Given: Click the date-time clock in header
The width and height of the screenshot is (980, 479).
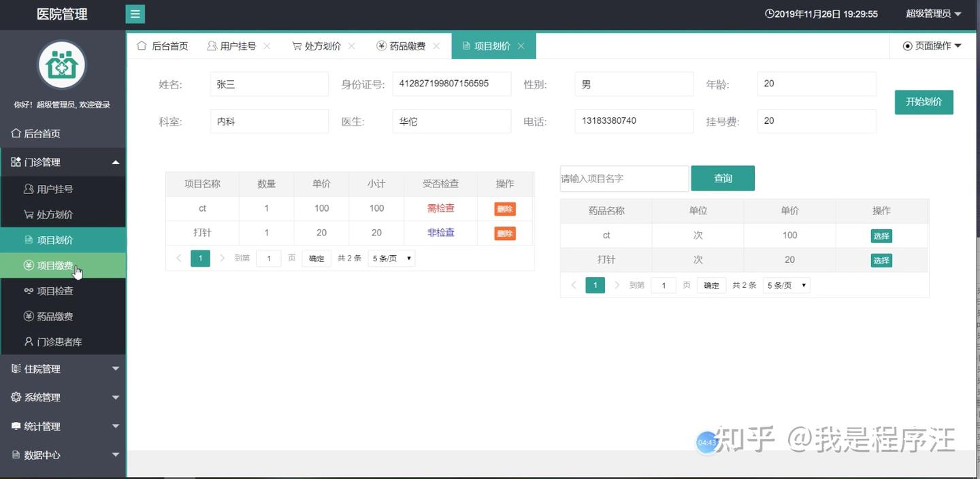Looking at the screenshot, I should [x=821, y=14].
